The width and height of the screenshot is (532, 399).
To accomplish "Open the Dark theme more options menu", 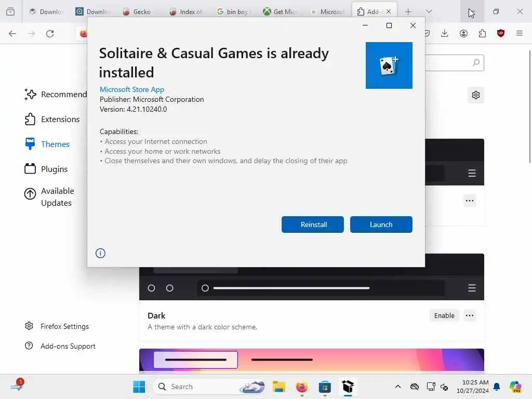I will [470, 315].
